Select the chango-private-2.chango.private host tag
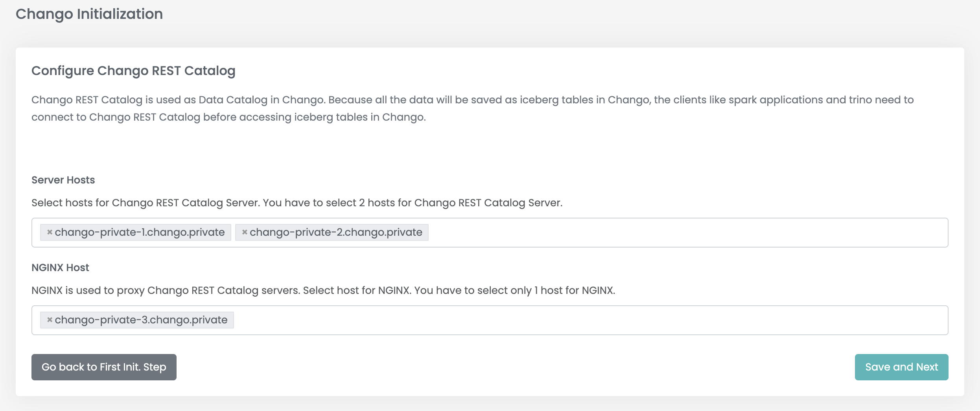 [336, 232]
